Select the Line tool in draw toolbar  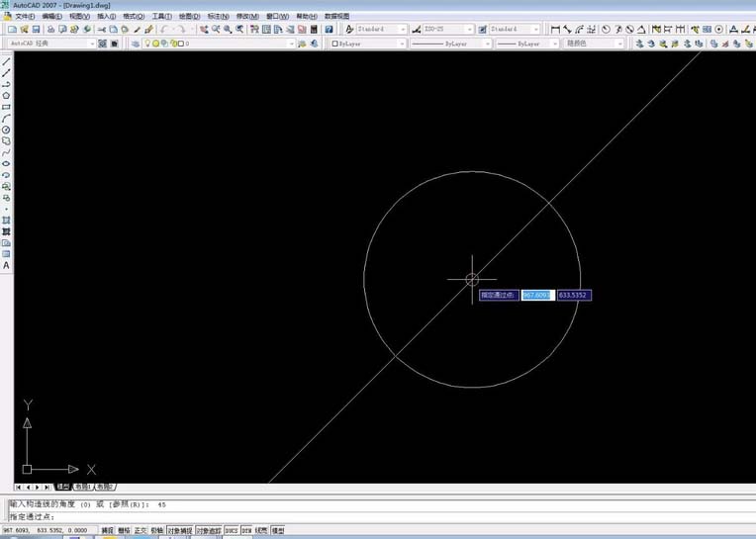click(x=7, y=61)
